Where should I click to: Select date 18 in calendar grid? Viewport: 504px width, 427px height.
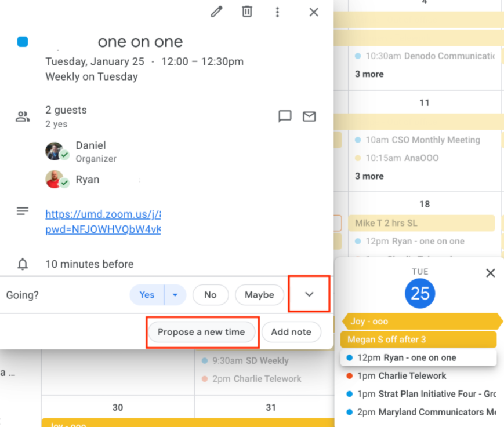tap(425, 204)
